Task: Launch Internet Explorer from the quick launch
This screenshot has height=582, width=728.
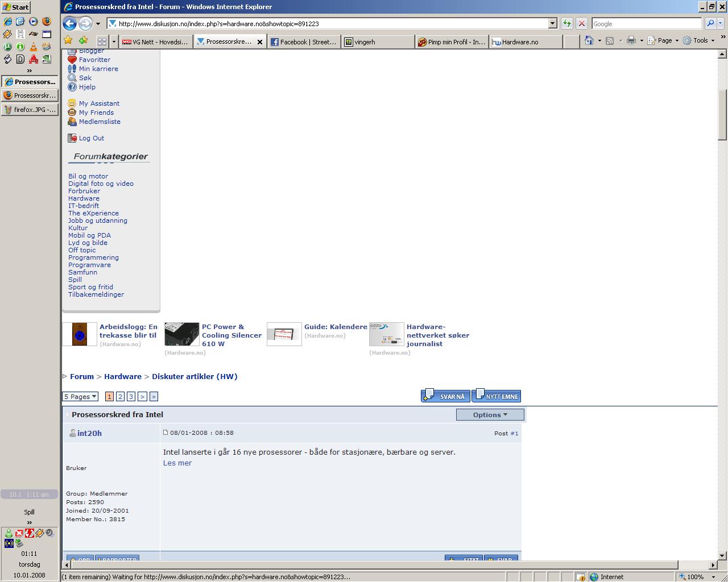Action: click(x=8, y=21)
